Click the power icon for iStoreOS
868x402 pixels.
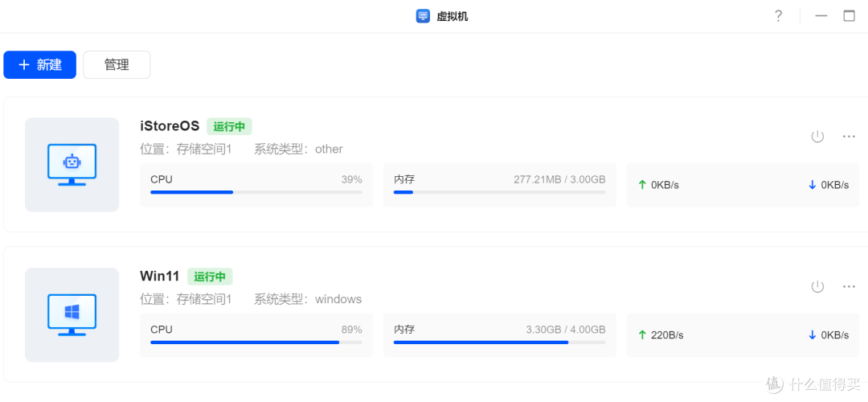coord(817,136)
